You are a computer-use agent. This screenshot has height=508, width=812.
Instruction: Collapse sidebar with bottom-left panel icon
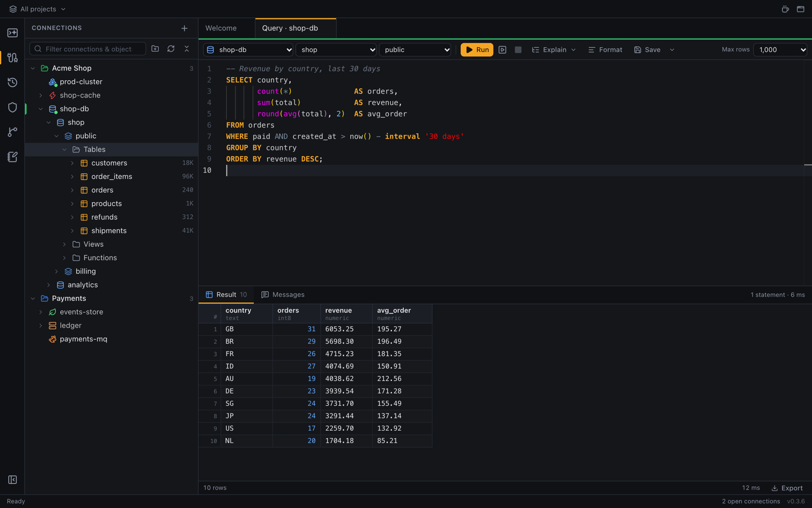(13, 480)
